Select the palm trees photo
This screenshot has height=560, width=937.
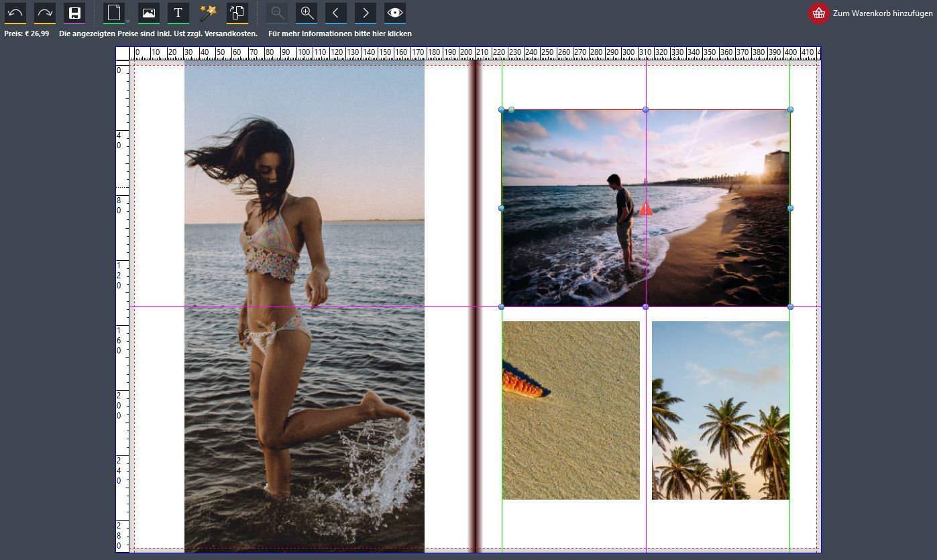(x=720, y=410)
